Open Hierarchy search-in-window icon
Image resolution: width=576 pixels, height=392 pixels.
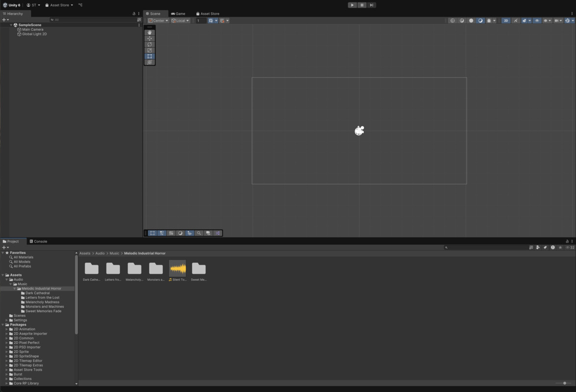(x=139, y=20)
